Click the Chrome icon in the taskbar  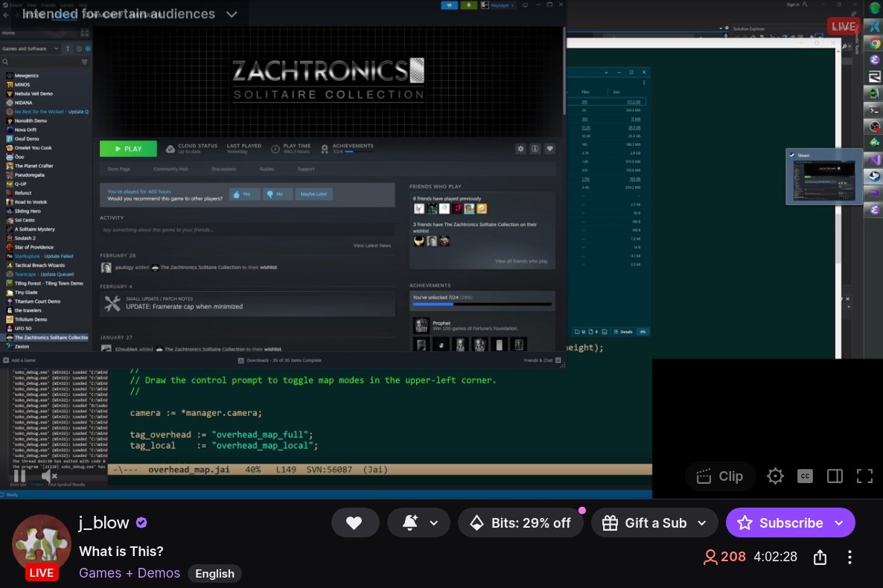pos(874,43)
